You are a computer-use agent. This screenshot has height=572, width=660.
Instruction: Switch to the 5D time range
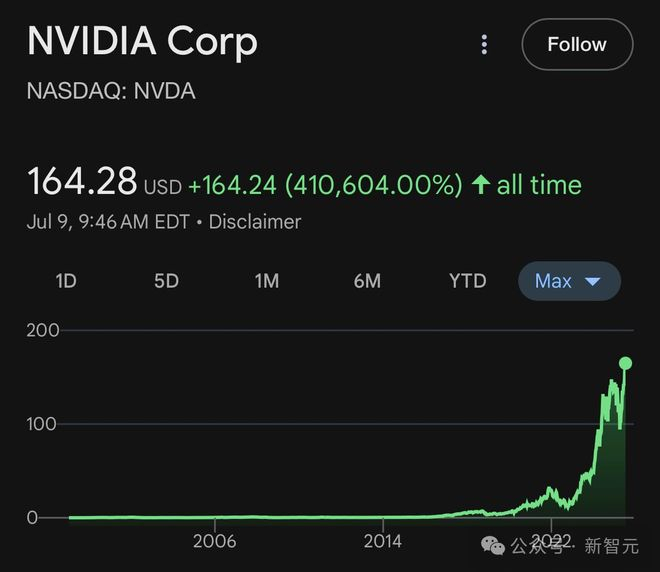166,281
